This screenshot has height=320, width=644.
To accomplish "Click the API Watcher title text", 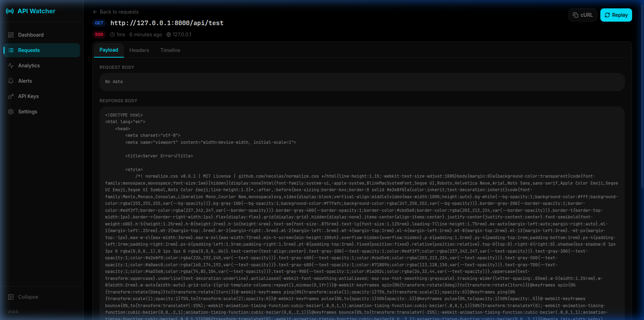I will (36, 11).
